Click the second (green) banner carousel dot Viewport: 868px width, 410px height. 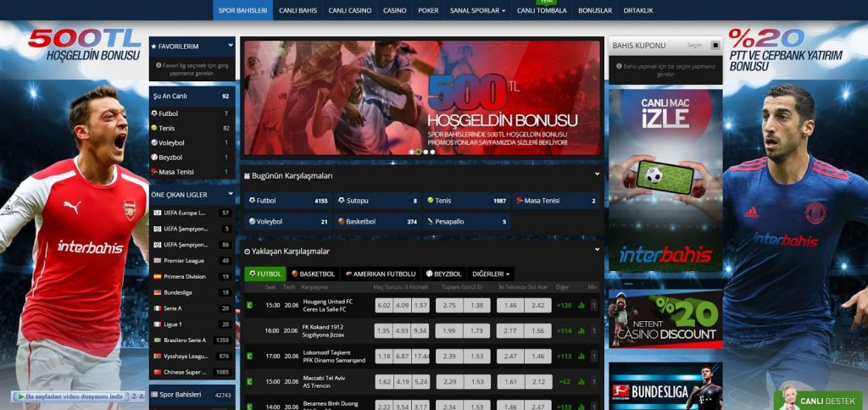[419, 152]
